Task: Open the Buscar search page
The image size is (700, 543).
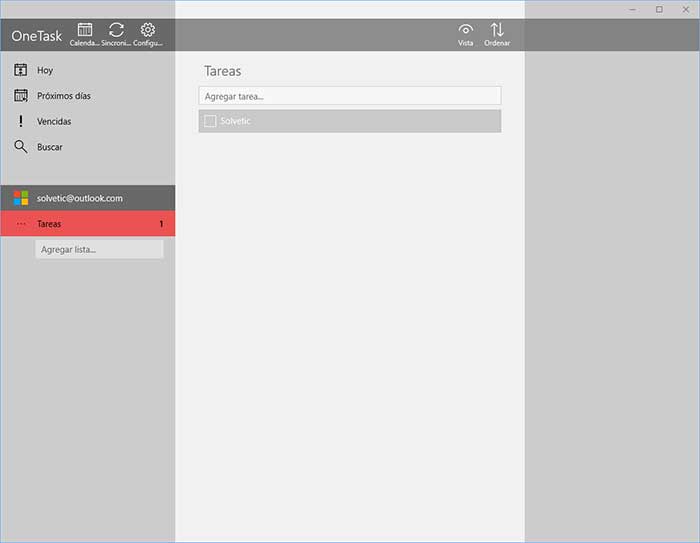Action: click(x=88, y=146)
